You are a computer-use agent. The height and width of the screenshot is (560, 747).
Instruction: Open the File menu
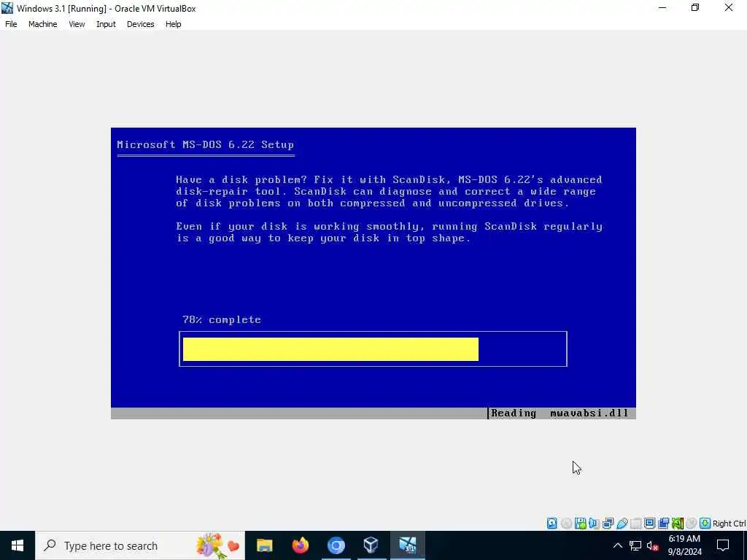(x=11, y=24)
